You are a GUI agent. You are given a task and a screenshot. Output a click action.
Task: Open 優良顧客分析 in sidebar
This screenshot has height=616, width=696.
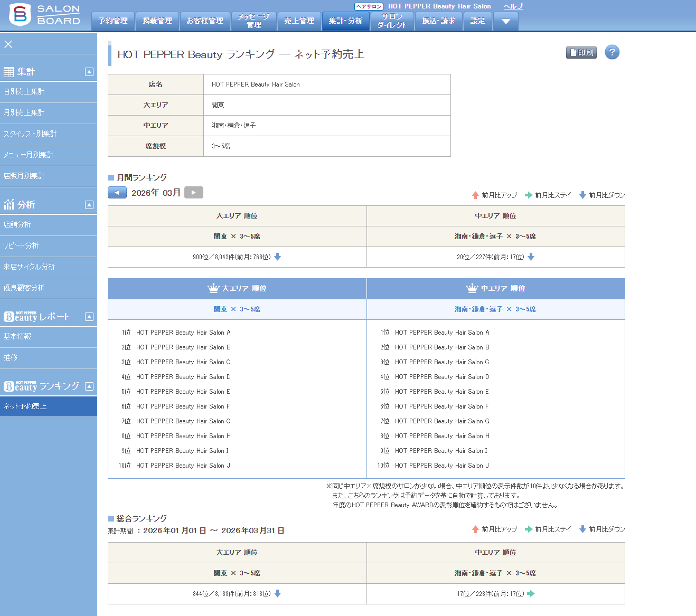(49, 288)
